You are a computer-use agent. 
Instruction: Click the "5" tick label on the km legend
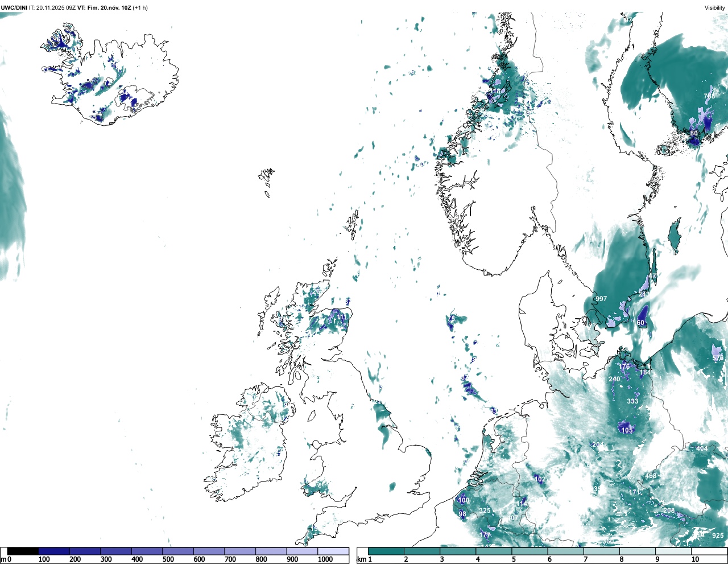click(x=514, y=559)
